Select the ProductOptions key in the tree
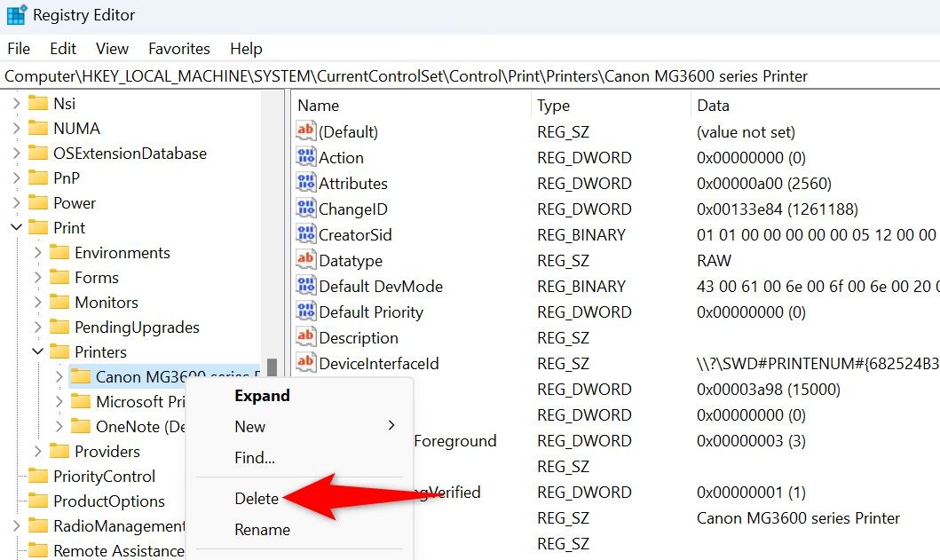 point(109,501)
